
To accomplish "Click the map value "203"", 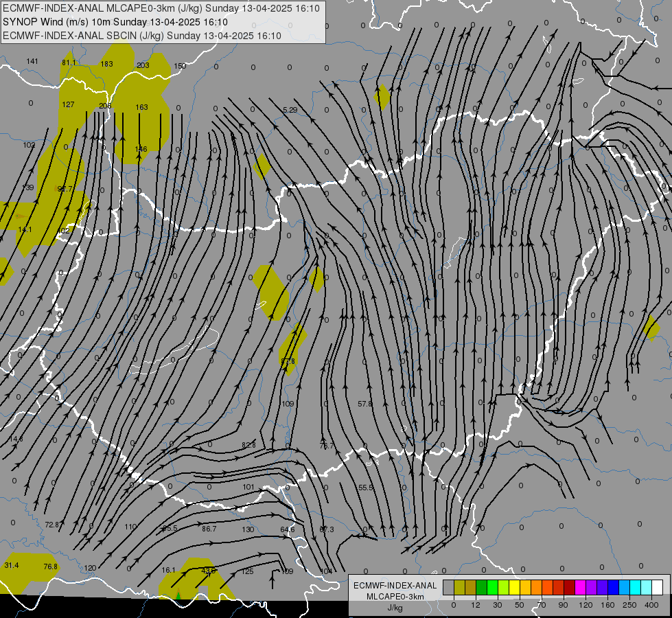I will [143, 65].
